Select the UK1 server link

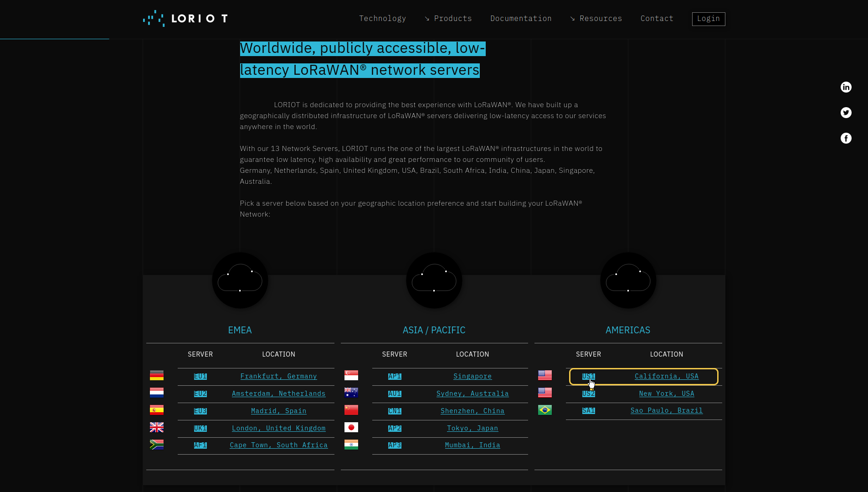click(x=200, y=428)
